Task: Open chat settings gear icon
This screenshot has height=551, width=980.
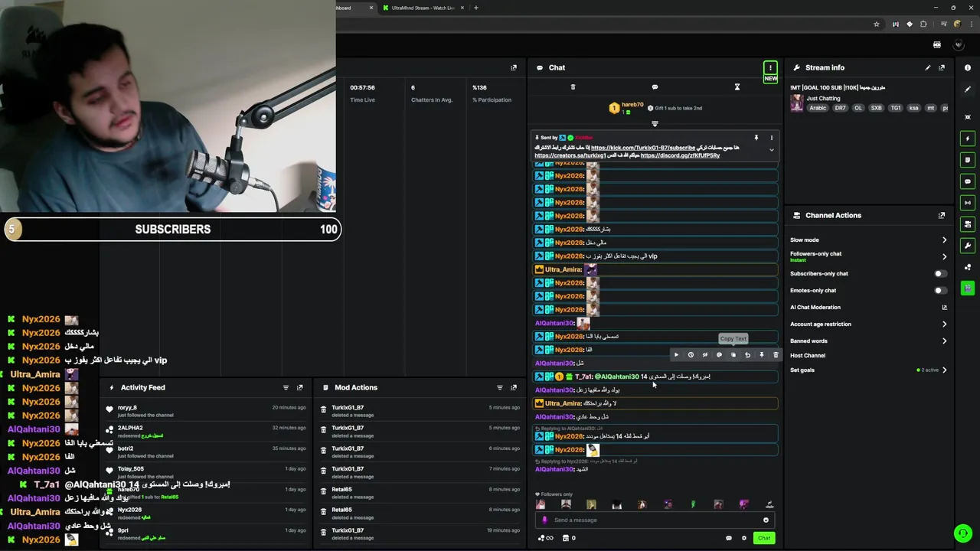Action: [x=743, y=538]
